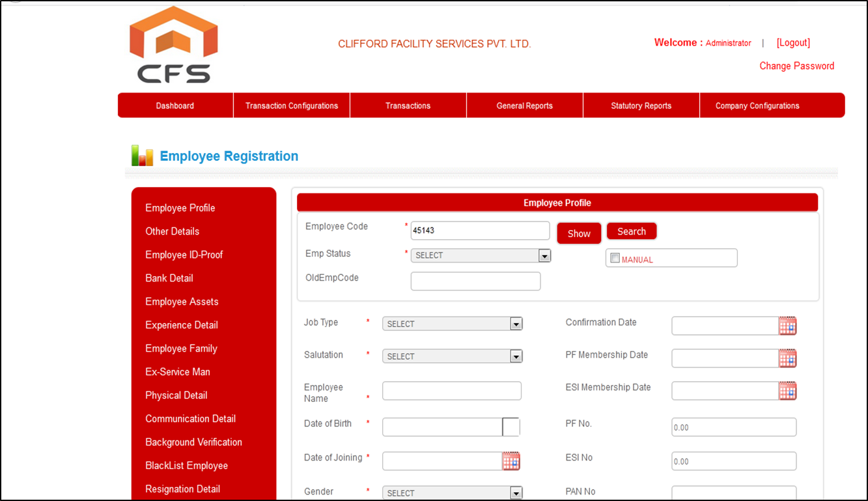Click the date picker box beside Date of Birth
This screenshot has height=501, width=868.
(x=511, y=427)
